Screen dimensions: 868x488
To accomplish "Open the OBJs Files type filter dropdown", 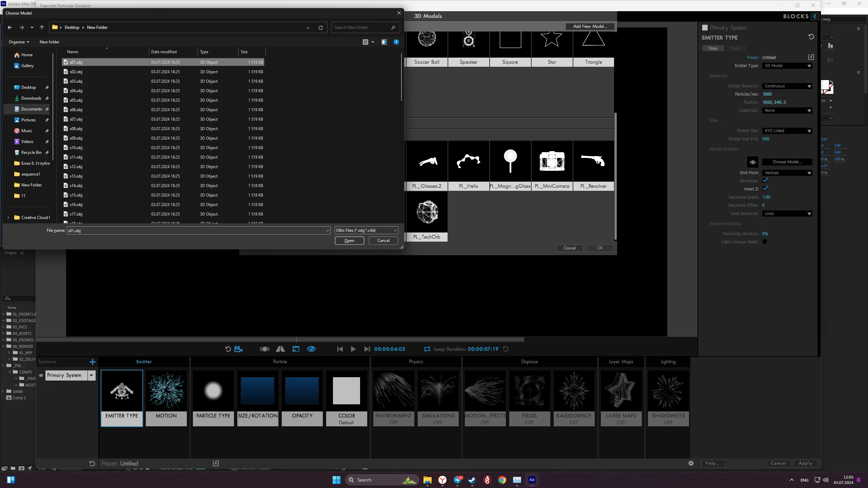I will (366, 230).
